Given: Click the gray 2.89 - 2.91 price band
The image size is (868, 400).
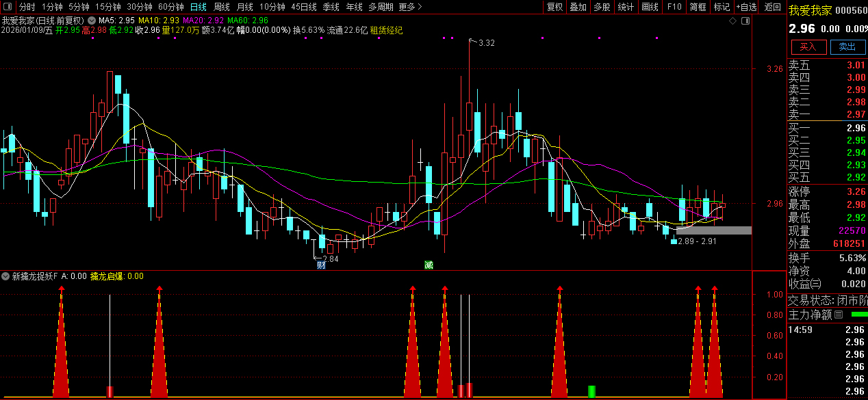Looking at the screenshot, I should click(x=713, y=230).
